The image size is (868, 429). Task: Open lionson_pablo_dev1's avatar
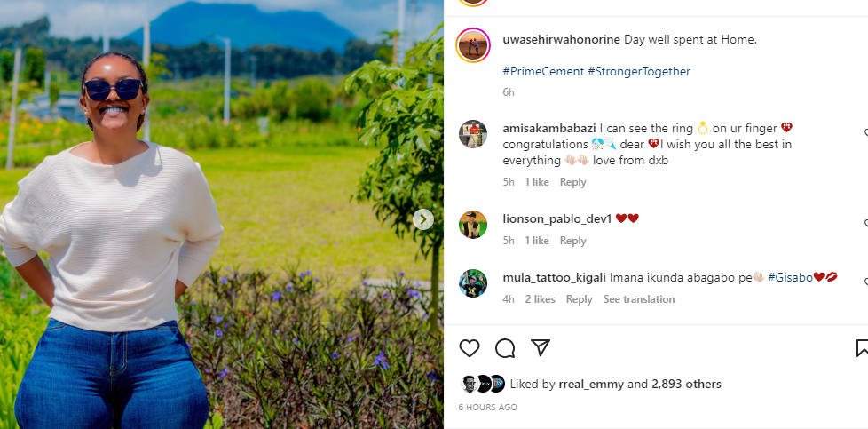point(473,225)
